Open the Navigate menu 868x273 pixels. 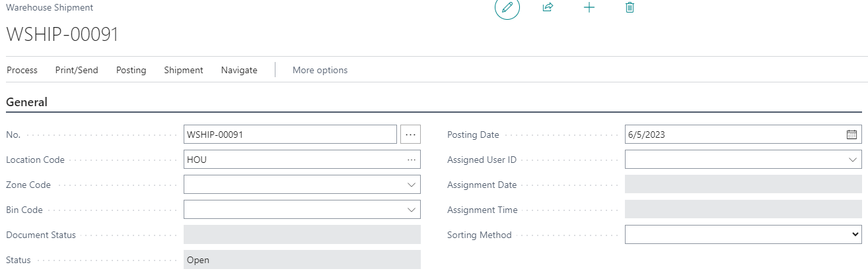pyautogui.click(x=239, y=70)
